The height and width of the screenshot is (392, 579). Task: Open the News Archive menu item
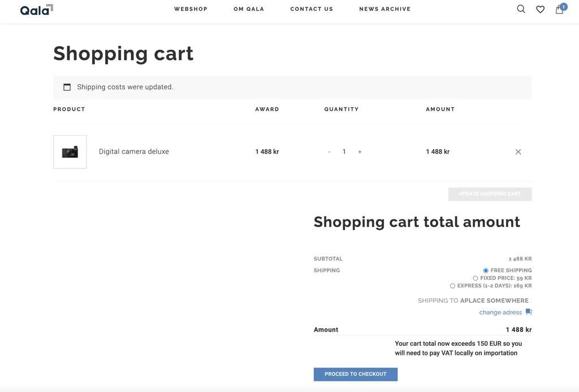(384, 9)
